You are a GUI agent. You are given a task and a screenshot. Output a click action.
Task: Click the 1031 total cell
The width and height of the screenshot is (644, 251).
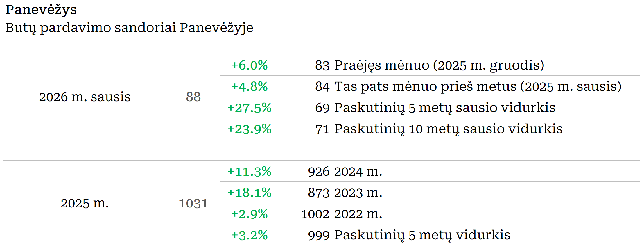coord(193,203)
